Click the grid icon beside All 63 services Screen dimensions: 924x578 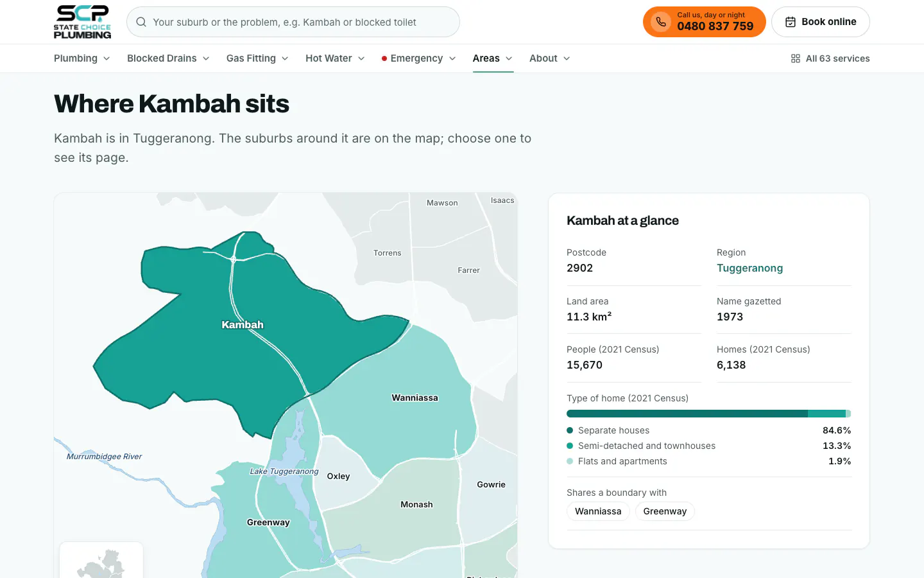[x=796, y=58]
